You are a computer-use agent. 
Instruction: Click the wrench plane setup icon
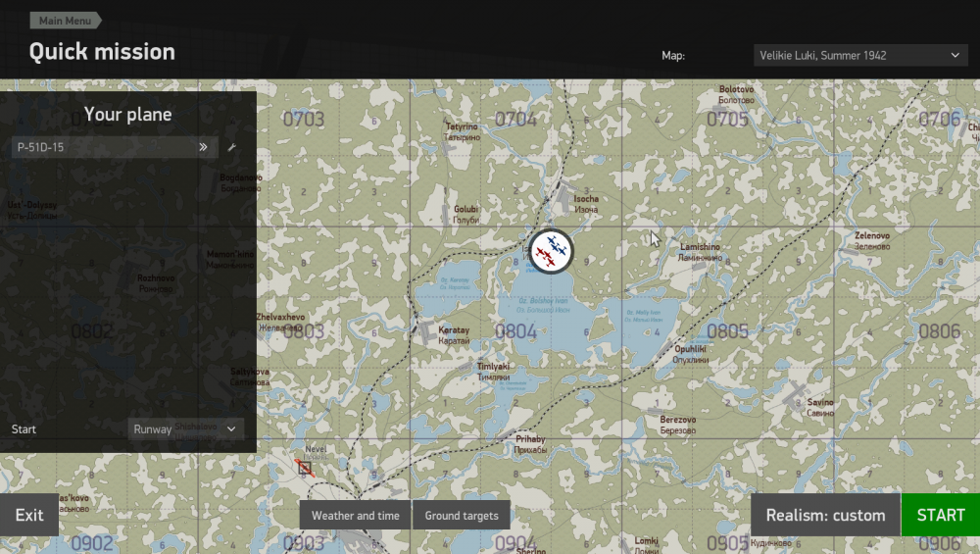click(232, 147)
